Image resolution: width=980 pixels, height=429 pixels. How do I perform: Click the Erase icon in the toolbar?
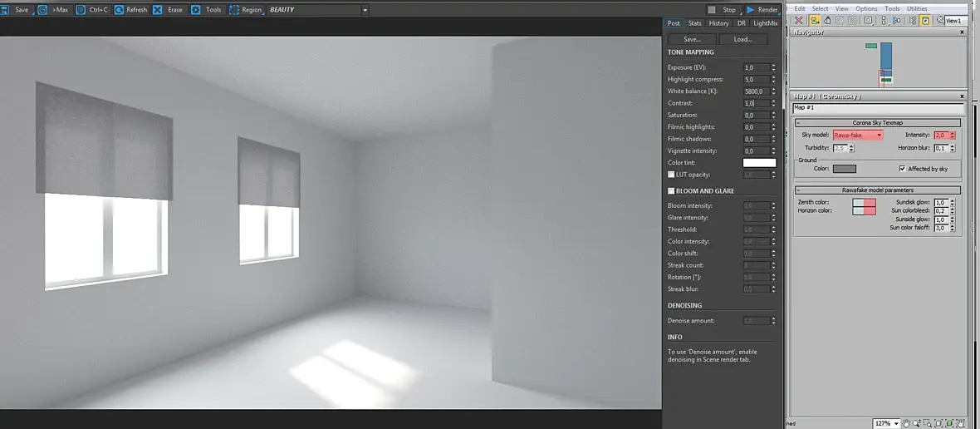[x=158, y=10]
